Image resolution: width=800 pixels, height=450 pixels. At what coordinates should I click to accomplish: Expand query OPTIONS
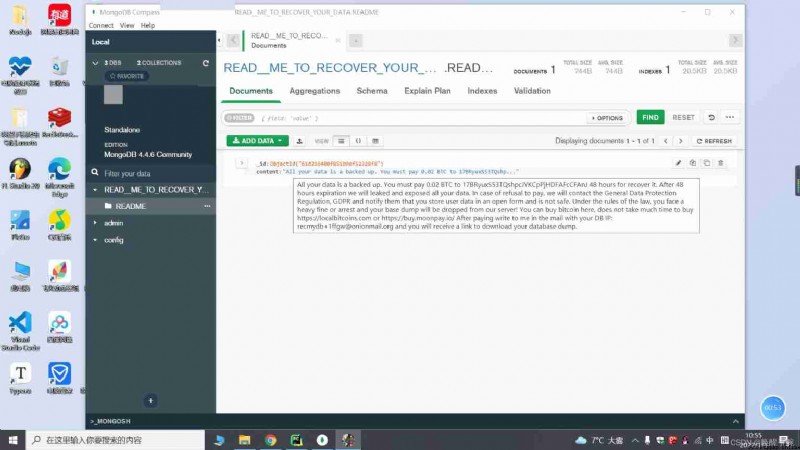(607, 118)
